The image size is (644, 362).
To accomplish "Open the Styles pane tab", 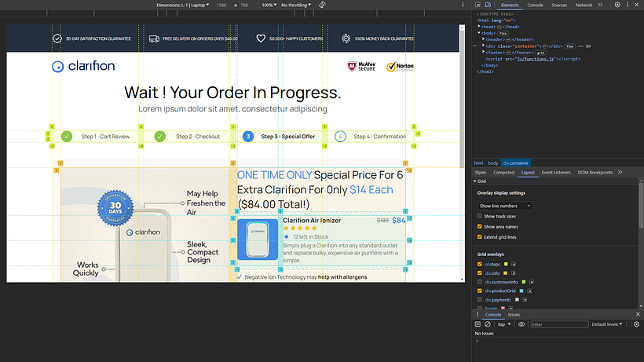I will pyautogui.click(x=481, y=173).
